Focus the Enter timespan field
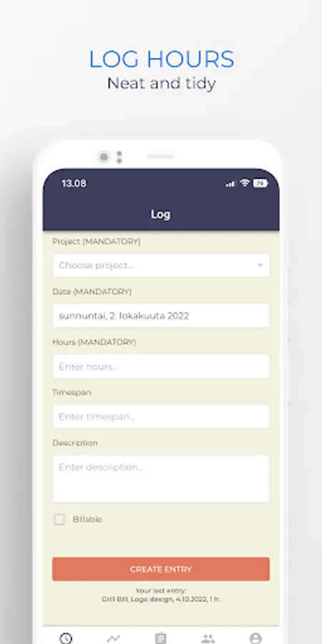 161,416
